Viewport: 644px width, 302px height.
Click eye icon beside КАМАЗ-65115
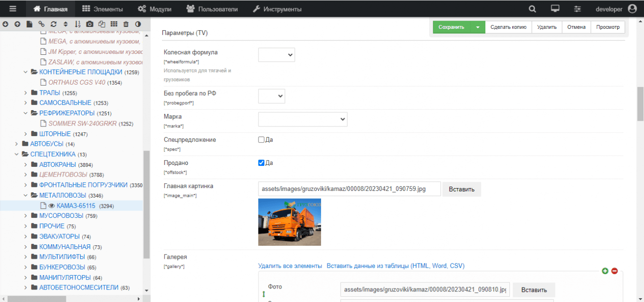click(x=51, y=206)
